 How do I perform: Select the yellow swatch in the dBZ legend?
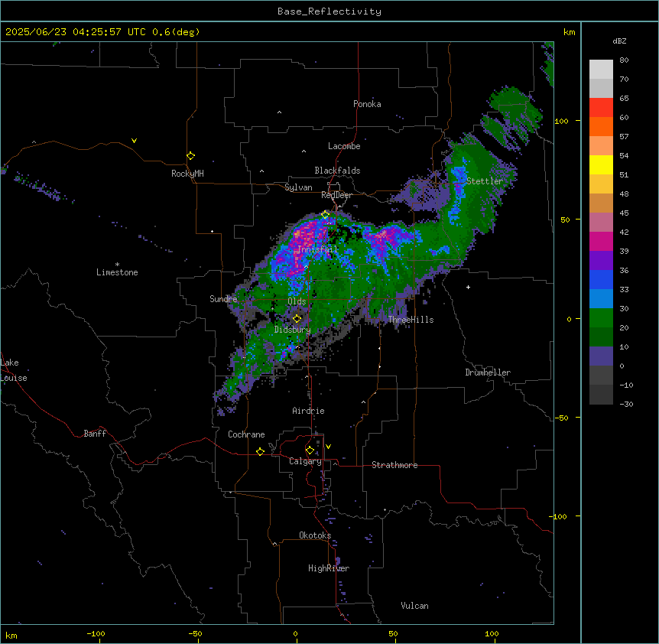(x=601, y=164)
